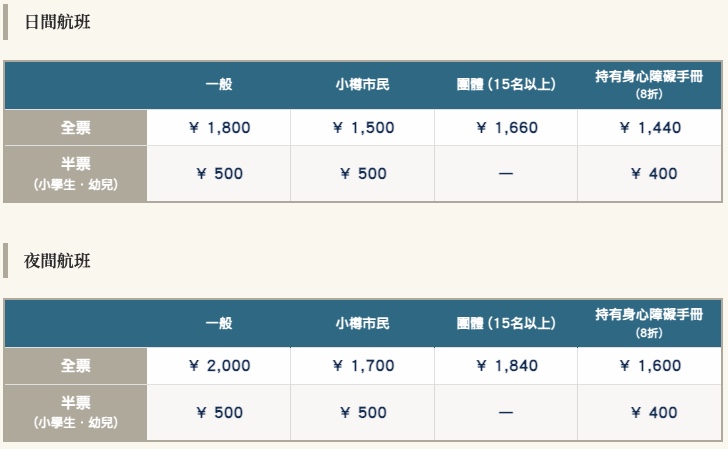
Task: Select the 小樽市民 column header in daytime table
Action: point(362,85)
